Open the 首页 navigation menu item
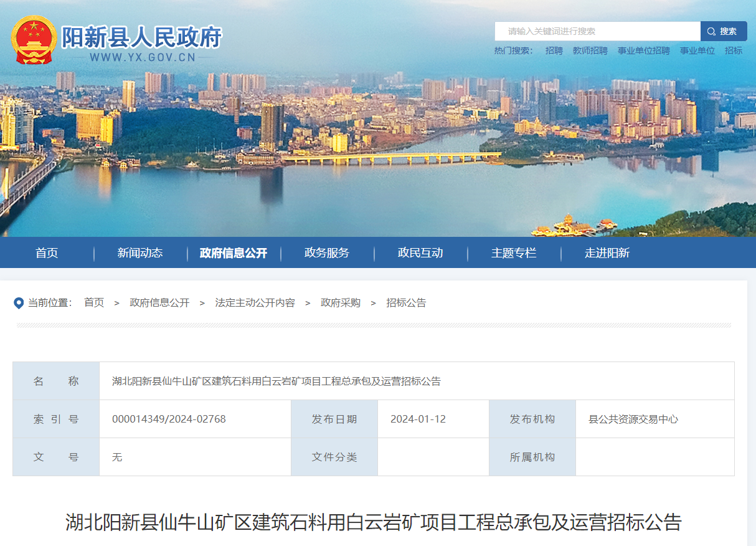 click(47, 252)
